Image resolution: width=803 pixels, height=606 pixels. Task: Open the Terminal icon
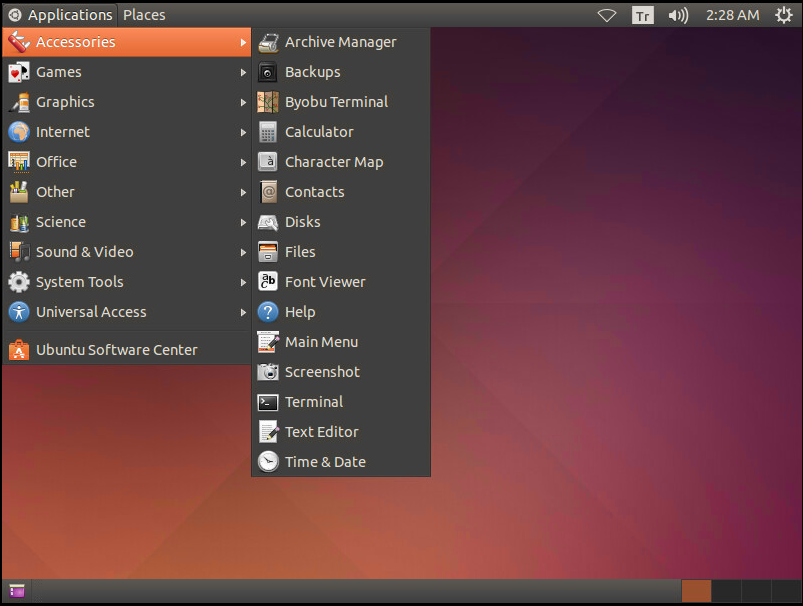point(268,402)
